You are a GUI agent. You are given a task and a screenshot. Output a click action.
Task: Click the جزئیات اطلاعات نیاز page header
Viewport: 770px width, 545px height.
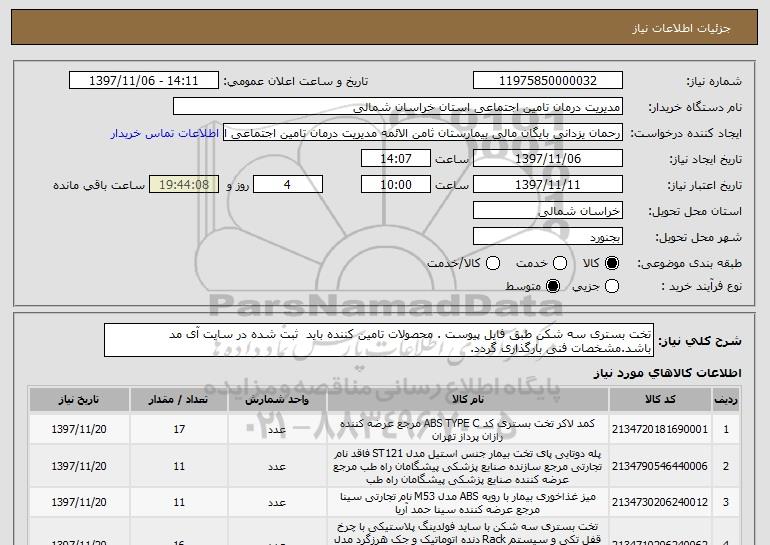pos(682,28)
